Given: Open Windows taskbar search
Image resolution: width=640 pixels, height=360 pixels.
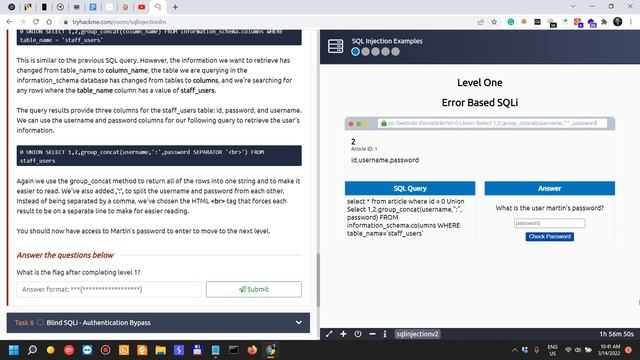Looking at the screenshot, I should click(x=32, y=350).
